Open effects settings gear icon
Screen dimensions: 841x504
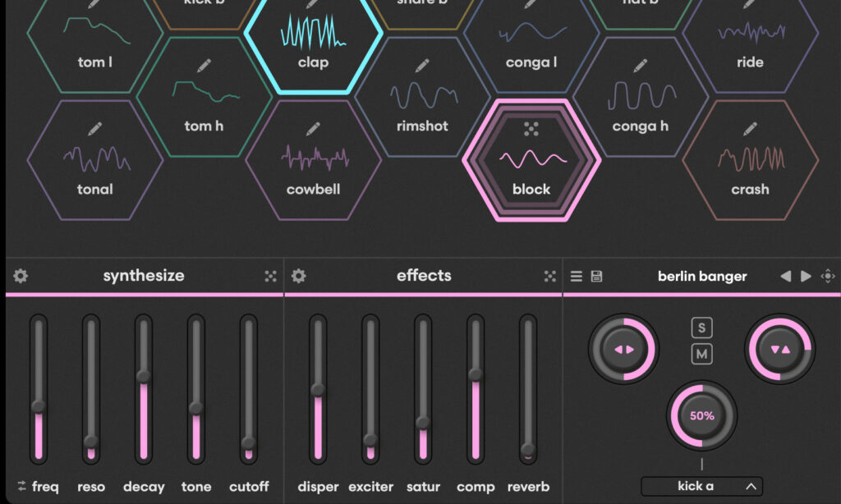pos(299,276)
